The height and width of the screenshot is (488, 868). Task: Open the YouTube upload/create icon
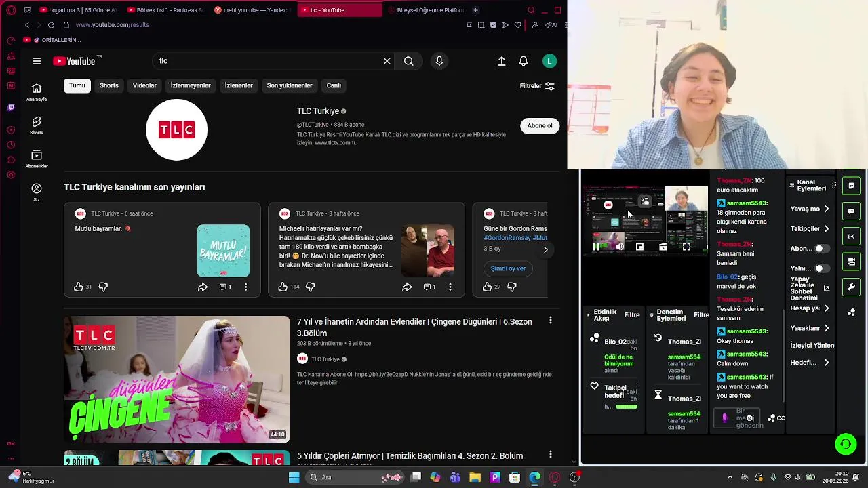click(x=502, y=61)
